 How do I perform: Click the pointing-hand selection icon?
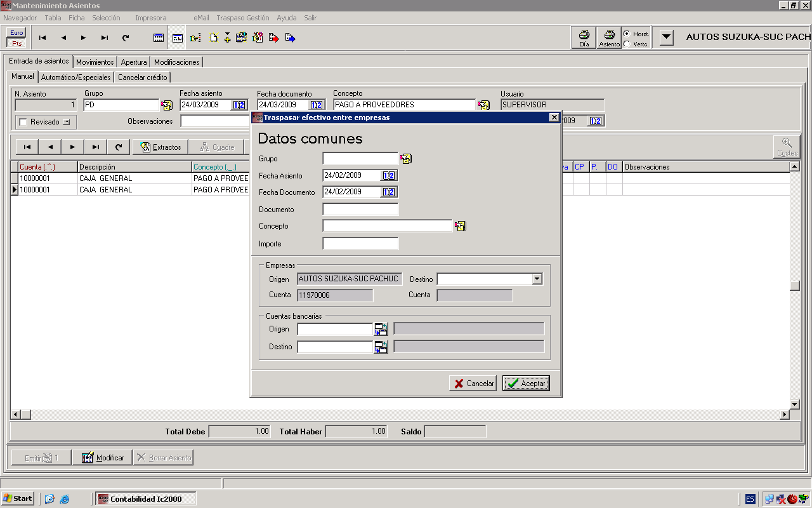(x=195, y=38)
